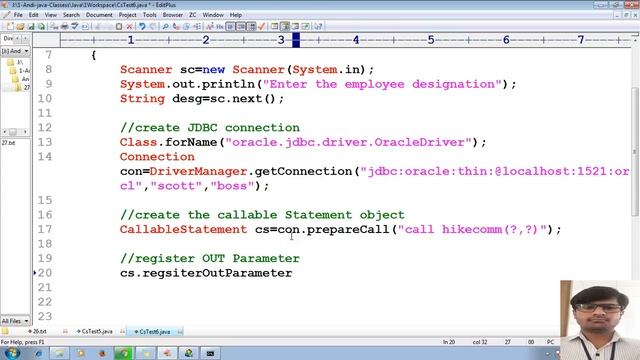The image size is (640, 360).
Task: Toggle the Line number toolbar button
Action: pyautogui.click(x=241, y=27)
